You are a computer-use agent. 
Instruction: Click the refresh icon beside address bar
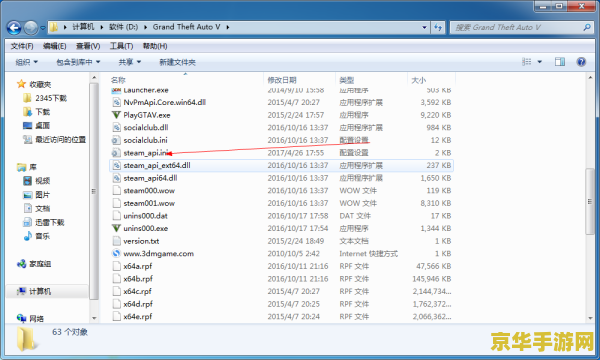(x=438, y=28)
